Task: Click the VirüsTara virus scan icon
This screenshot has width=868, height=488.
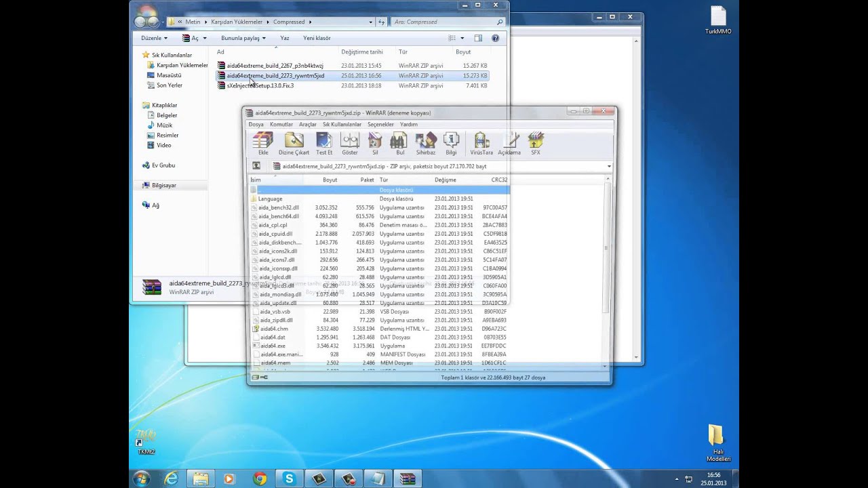Action: click(x=481, y=143)
